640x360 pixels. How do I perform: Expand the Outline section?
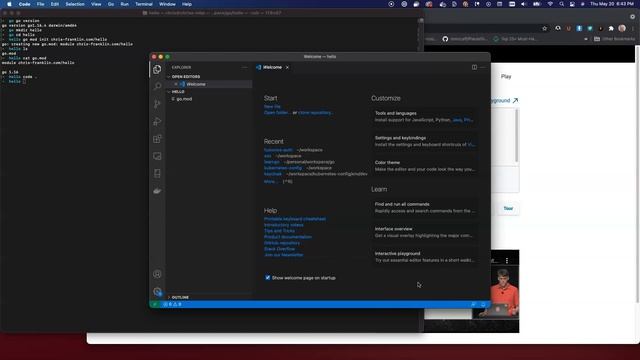click(x=180, y=298)
